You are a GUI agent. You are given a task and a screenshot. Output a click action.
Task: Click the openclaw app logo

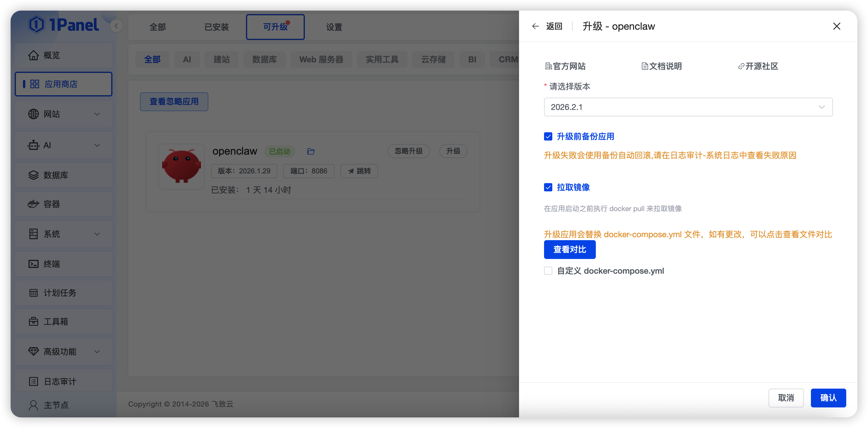point(181,166)
